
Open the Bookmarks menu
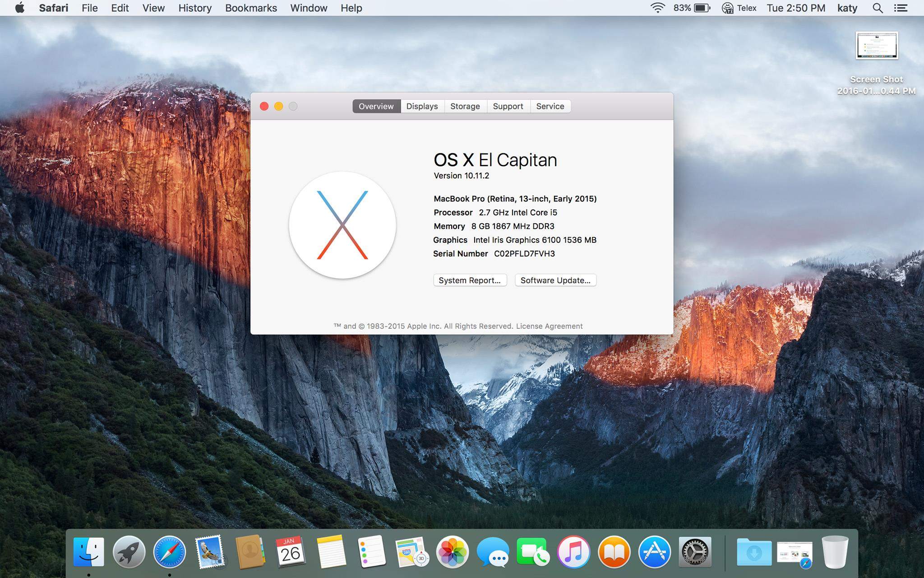pyautogui.click(x=251, y=8)
